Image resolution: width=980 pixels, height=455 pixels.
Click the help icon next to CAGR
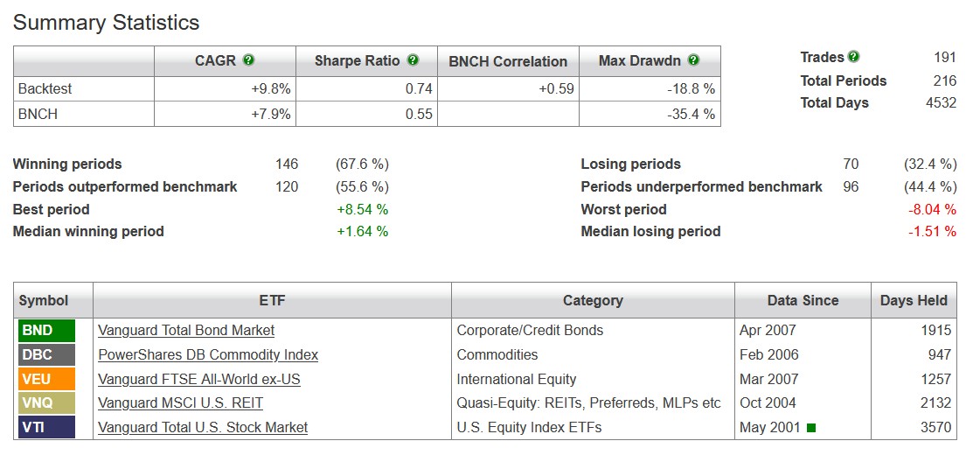tap(249, 60)
